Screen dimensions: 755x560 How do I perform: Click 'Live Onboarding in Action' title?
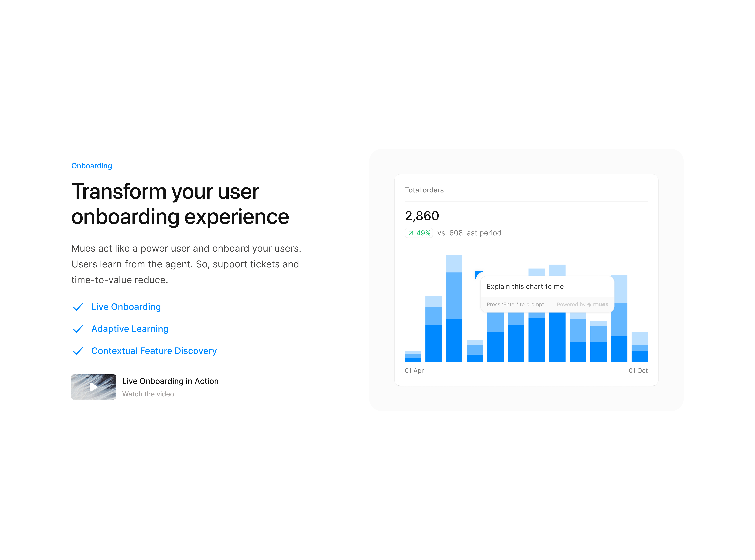(x=170, y=381)
